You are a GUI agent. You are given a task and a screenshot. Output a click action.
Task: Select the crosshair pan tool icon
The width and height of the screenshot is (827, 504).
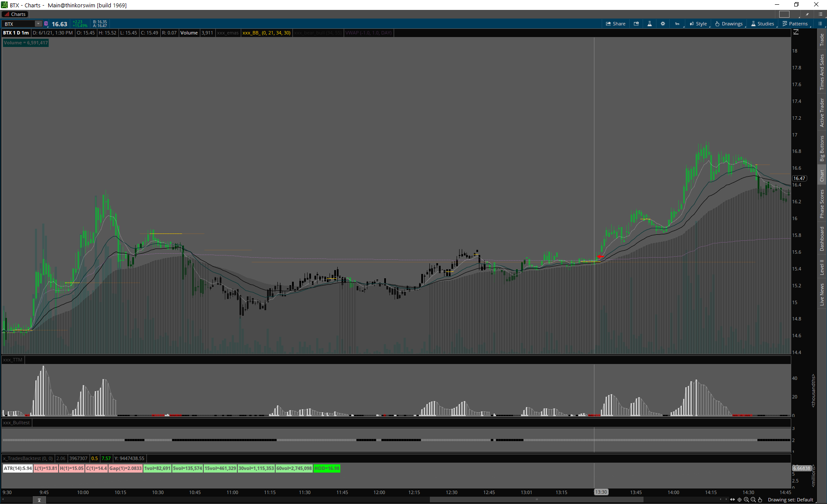point(740,500)
